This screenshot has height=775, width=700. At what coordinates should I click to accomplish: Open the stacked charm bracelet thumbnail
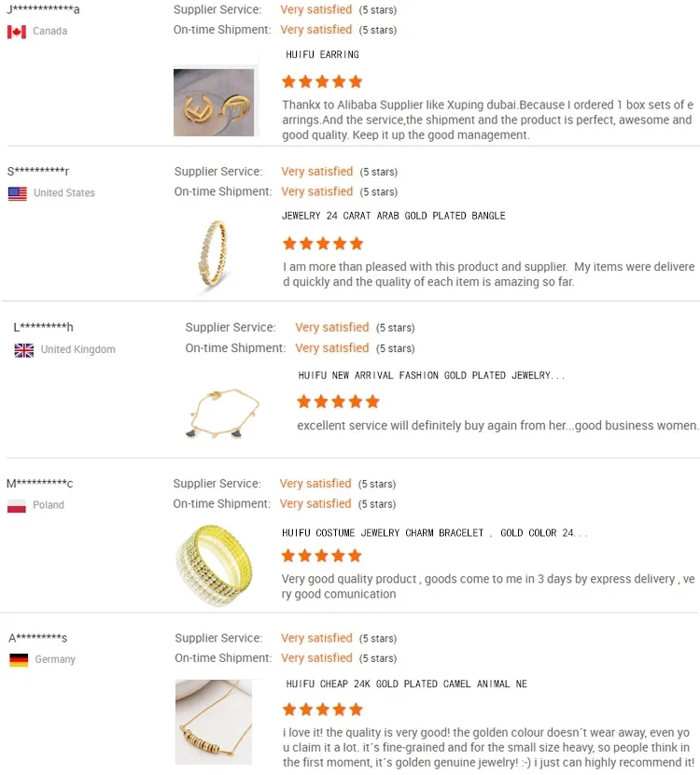pos(213,564)
